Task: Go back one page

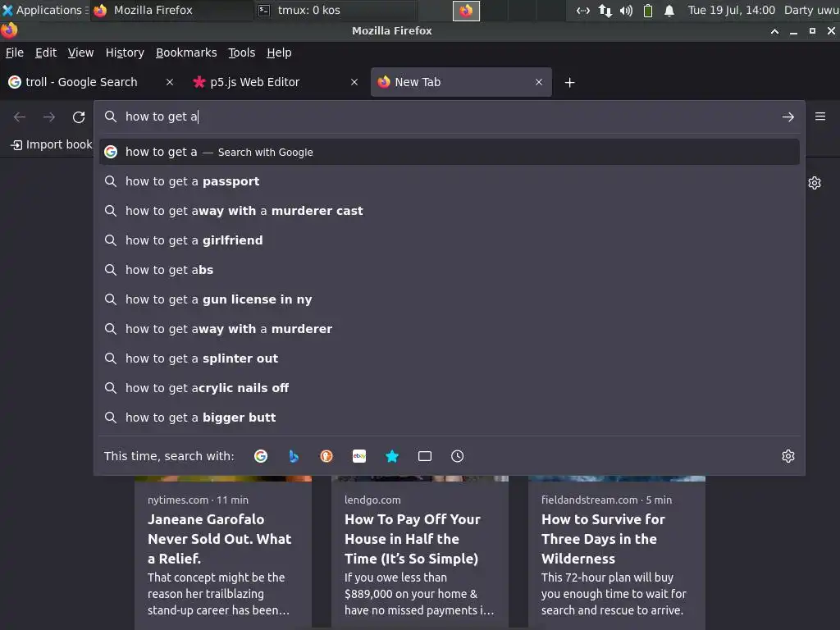Action: tap(20, 116)
